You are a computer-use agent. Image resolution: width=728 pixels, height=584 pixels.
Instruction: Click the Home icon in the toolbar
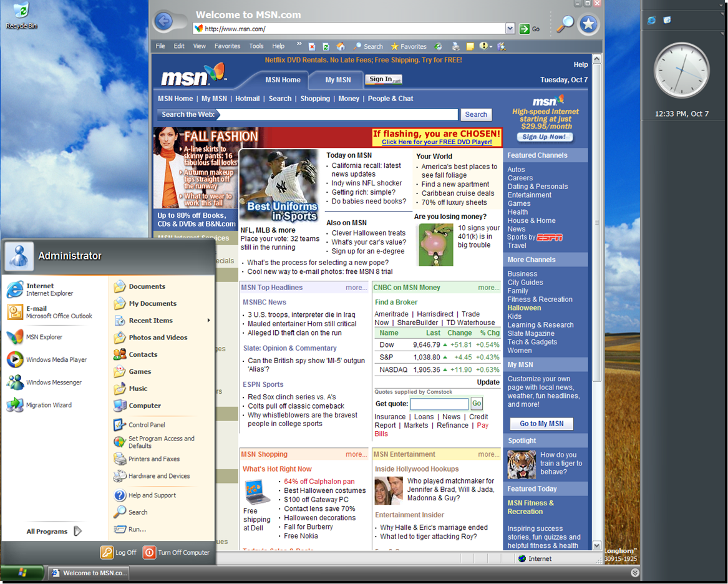(x=341, y=46)
